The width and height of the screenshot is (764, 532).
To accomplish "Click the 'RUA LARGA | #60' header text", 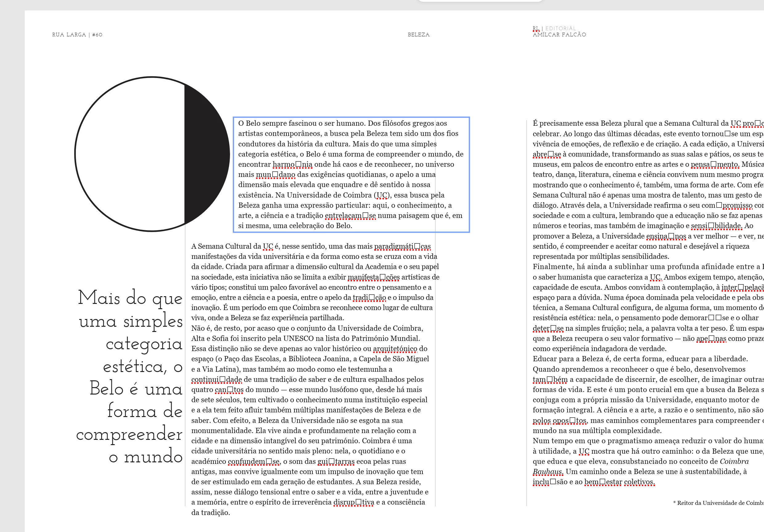I will pos(77,35).
